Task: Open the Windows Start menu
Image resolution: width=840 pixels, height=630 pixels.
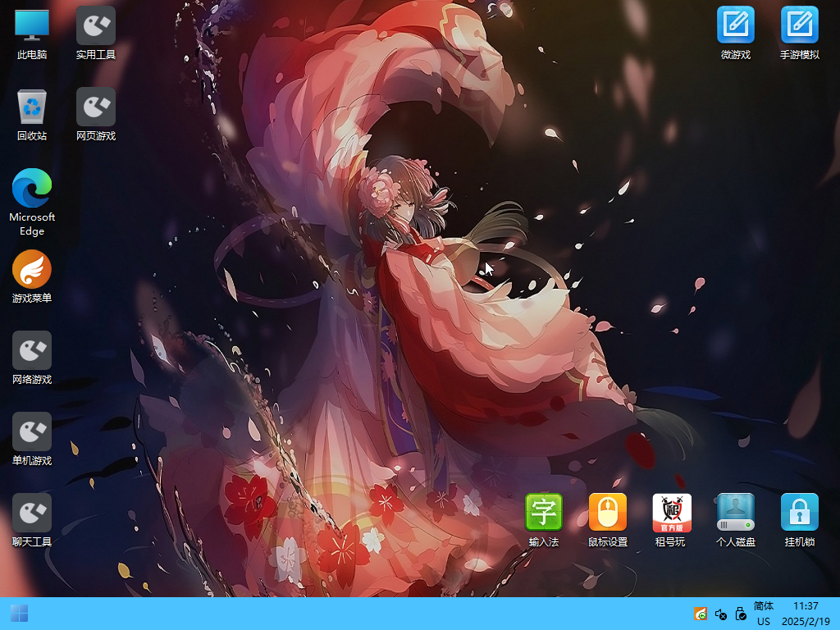Action: pos(19,614)
